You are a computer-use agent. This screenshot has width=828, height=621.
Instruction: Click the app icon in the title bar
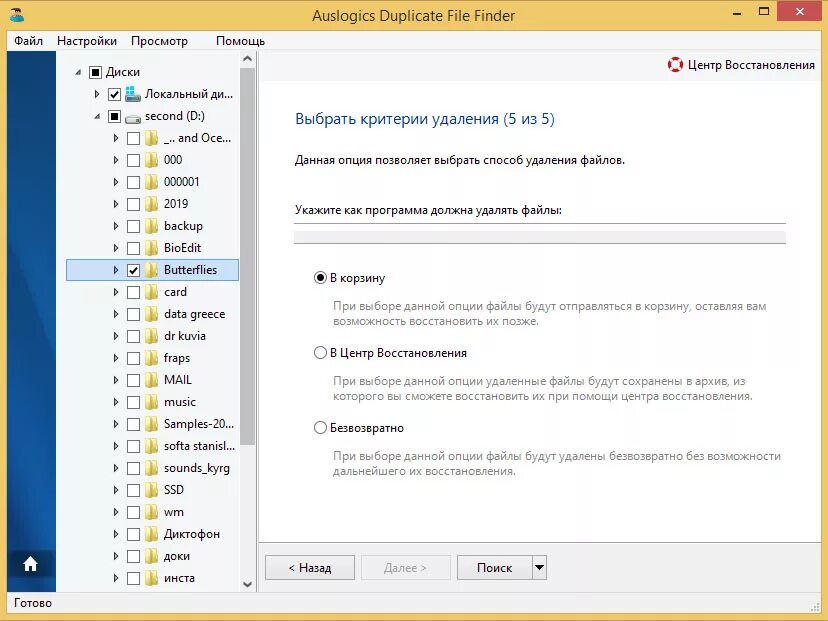pyautogui.click(x=17, y=14)
